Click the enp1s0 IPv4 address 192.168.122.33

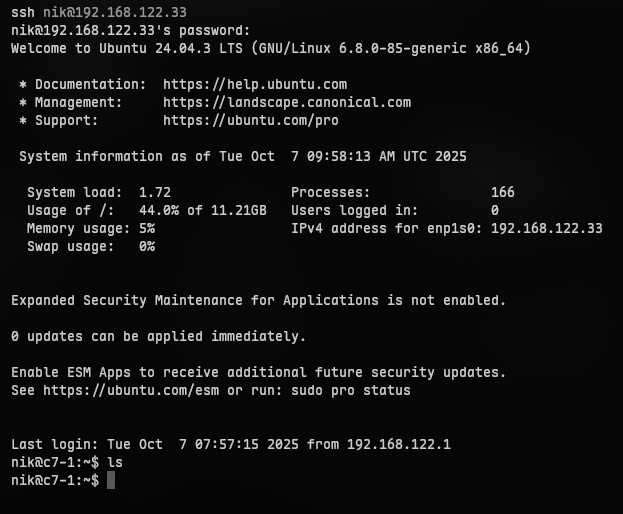pyautogui.click(x=547, y=228)
